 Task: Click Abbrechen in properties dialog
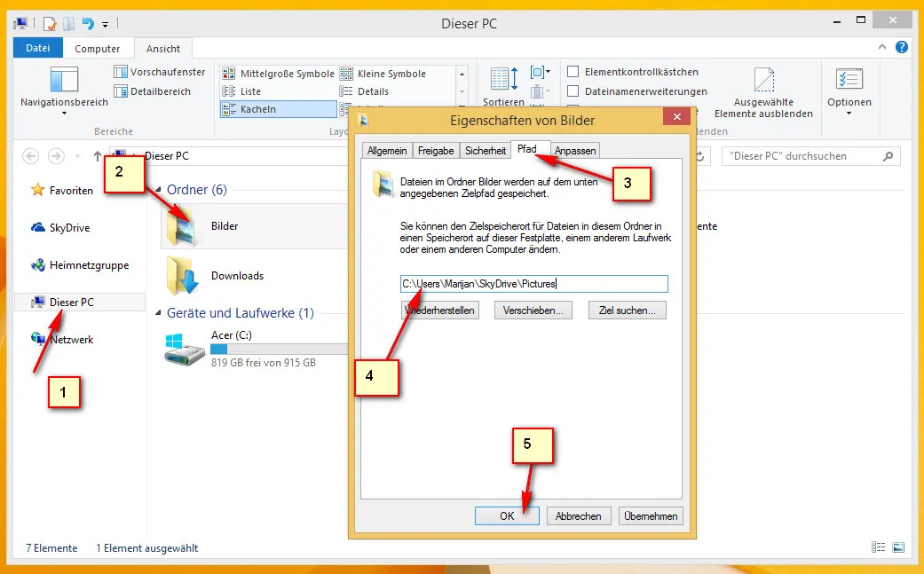[579, 515]
